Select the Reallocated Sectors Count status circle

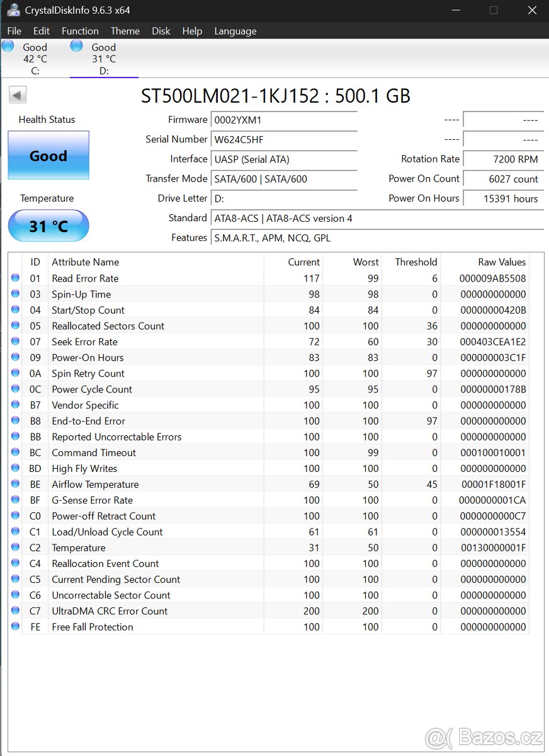(x=15, y=325)
